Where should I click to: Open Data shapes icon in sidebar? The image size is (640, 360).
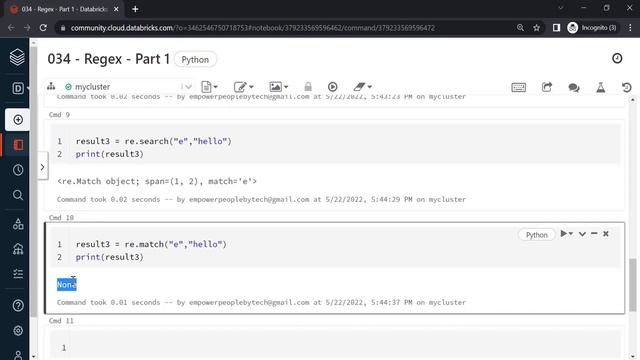[x=18, y=224]
